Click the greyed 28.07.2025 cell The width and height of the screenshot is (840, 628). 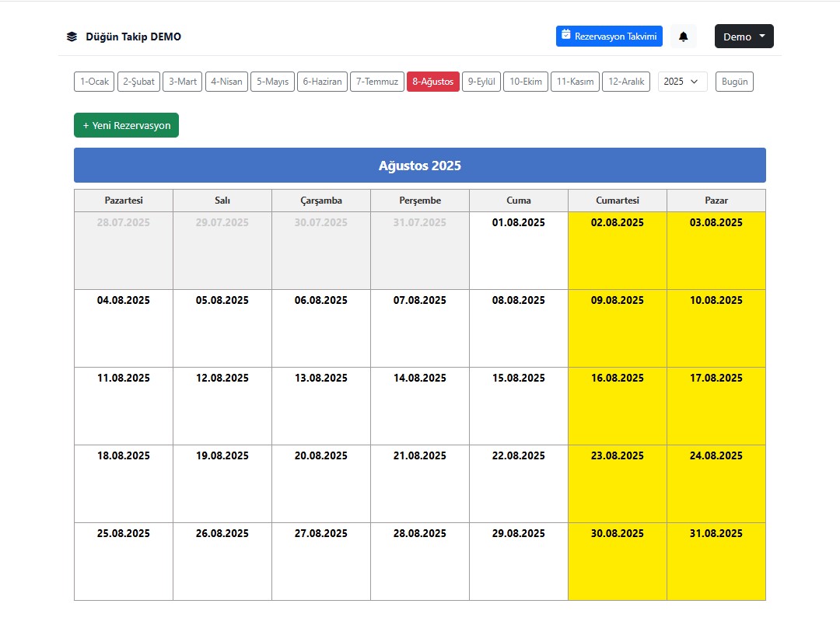coord(123,250)
